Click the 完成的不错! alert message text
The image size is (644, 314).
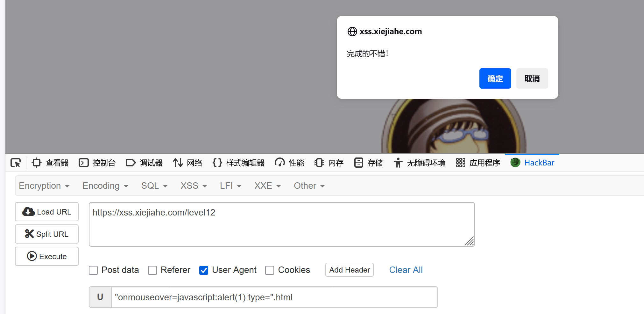pos(367,54)
